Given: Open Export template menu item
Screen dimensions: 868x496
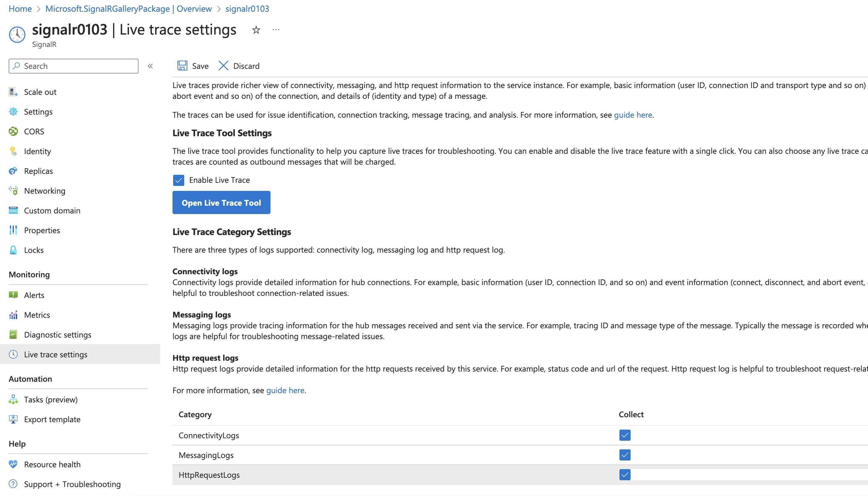Looking at the screenshot, I should tap(52, 419).
